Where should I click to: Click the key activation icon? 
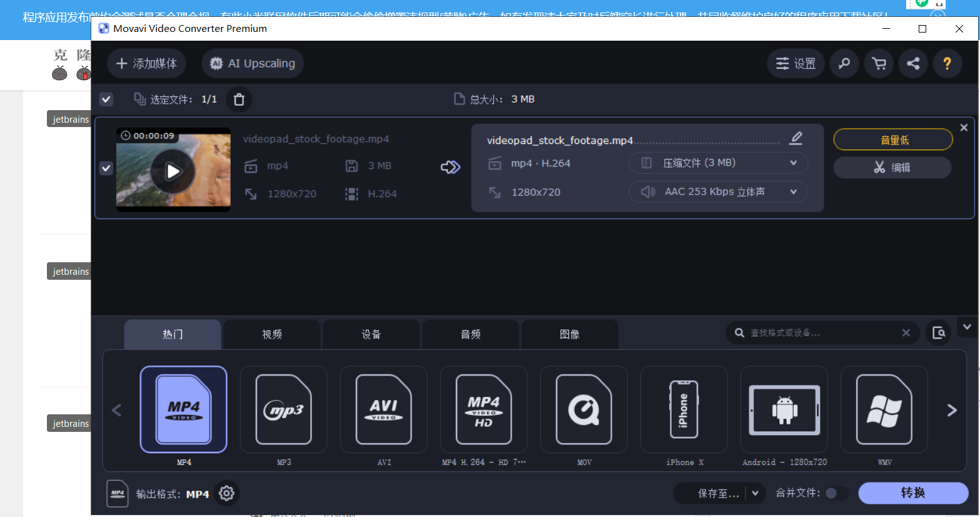click(844, 63)
